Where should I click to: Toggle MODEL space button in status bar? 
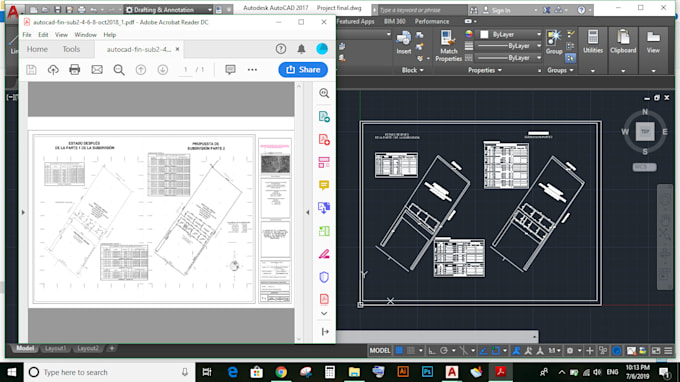[379, 350]
